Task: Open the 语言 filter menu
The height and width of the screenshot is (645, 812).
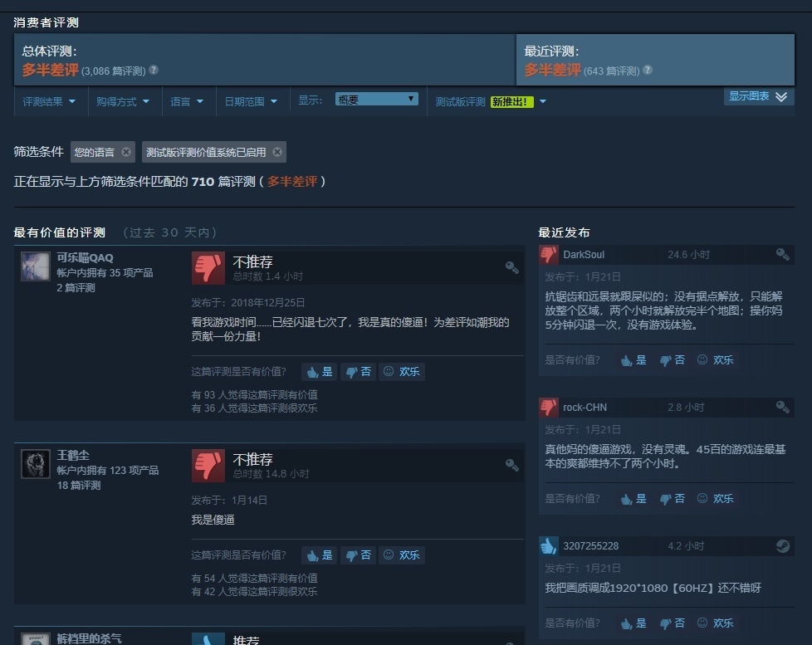Action: [x=186, y=101]
